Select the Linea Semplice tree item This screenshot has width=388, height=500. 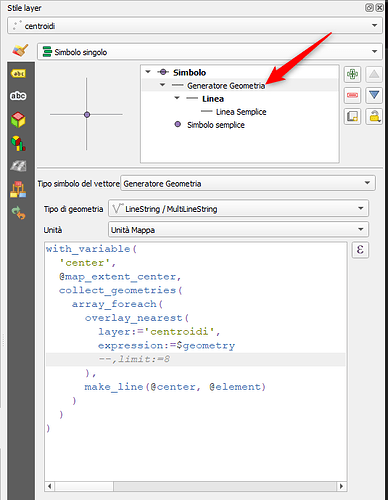point(241,112)
